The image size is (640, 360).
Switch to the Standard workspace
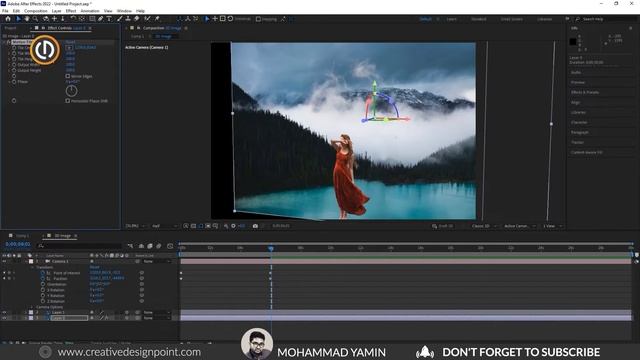(478, 19)
